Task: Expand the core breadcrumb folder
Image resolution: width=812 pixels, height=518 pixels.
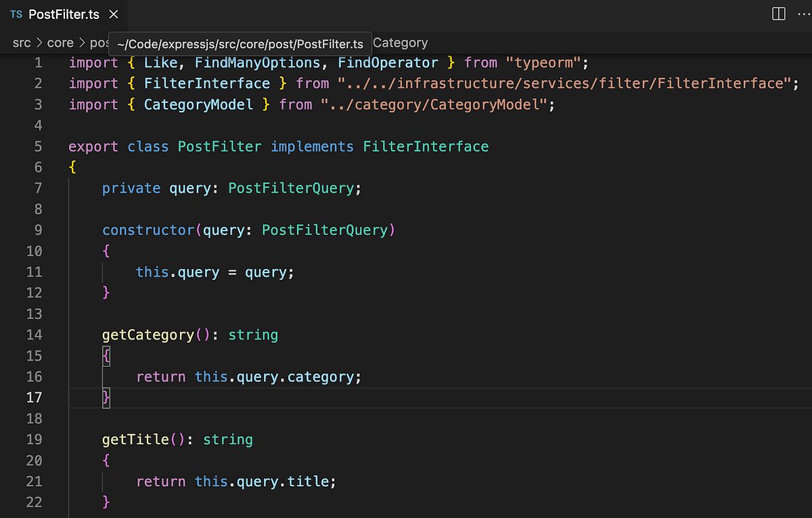Action: (x=60, y=43)
